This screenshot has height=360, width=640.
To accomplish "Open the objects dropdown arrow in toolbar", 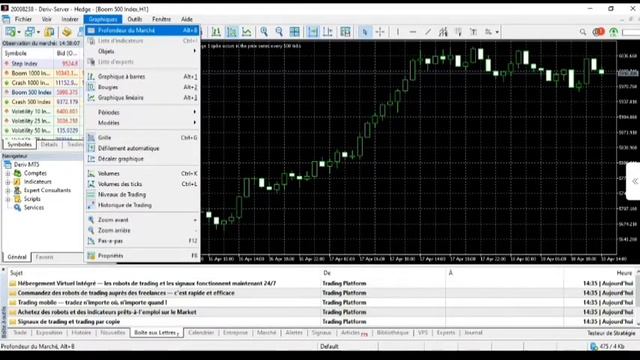I will click(x=497, y=32).
